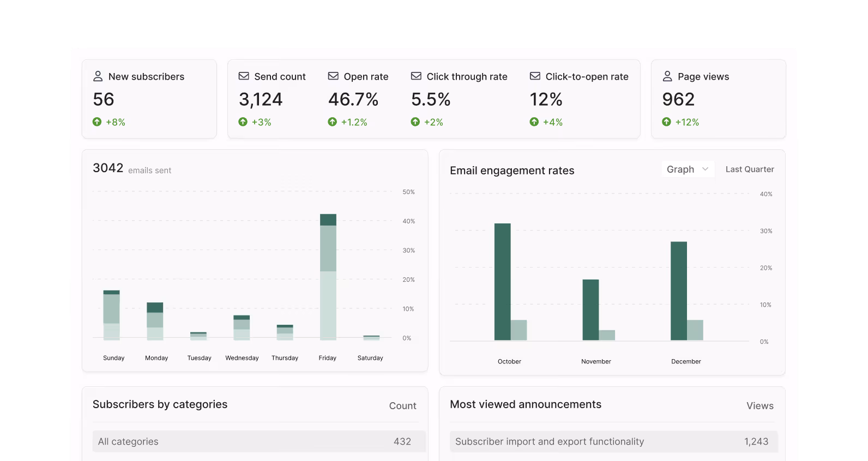The image size is (868, 461).
Task: Click the 12% click-to-open value
Action: click(x=546, y=99)
